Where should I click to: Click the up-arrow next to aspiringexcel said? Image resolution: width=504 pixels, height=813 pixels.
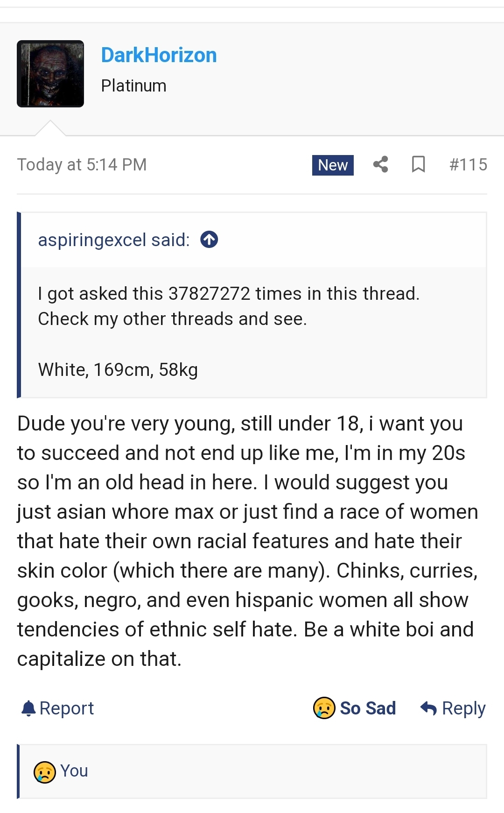pos(209,240)
